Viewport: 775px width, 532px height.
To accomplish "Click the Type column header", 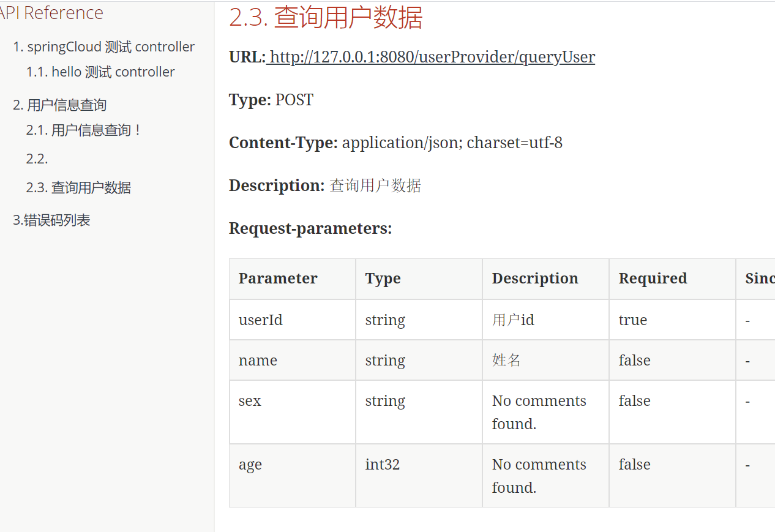I will (383, 279).
